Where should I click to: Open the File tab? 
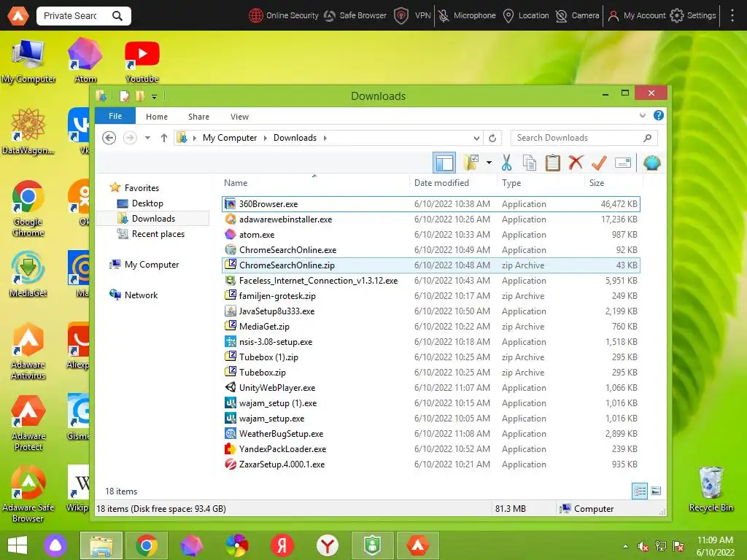click(115, 116)
